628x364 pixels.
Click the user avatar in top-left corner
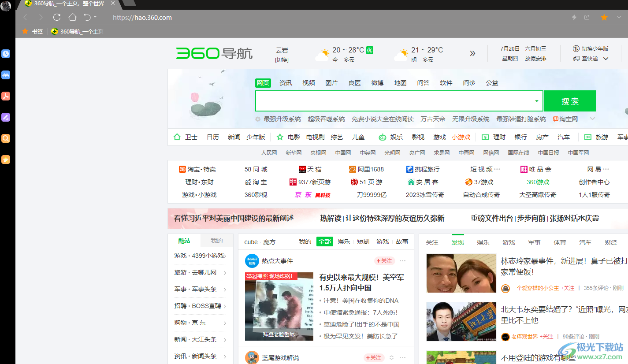(6, 6)
